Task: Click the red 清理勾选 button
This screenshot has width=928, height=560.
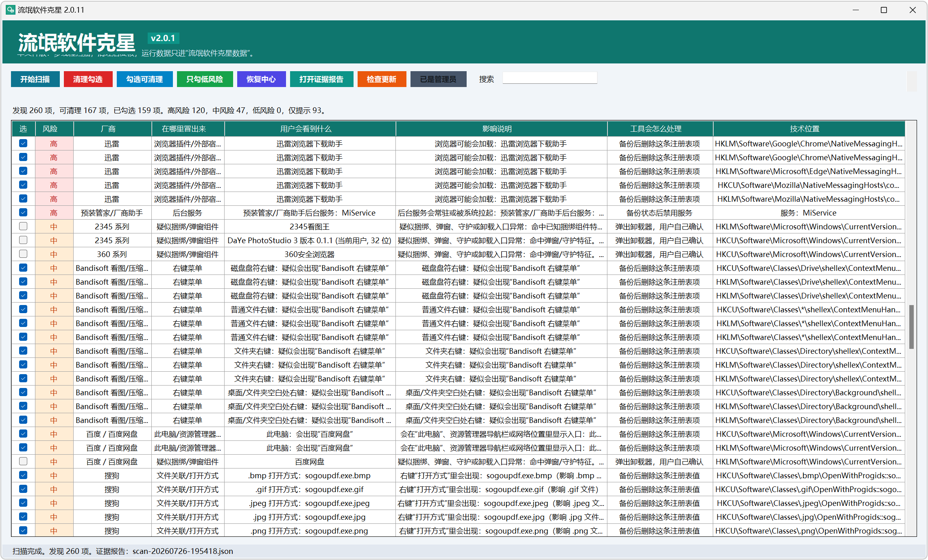Action: [x=88, y=79]
